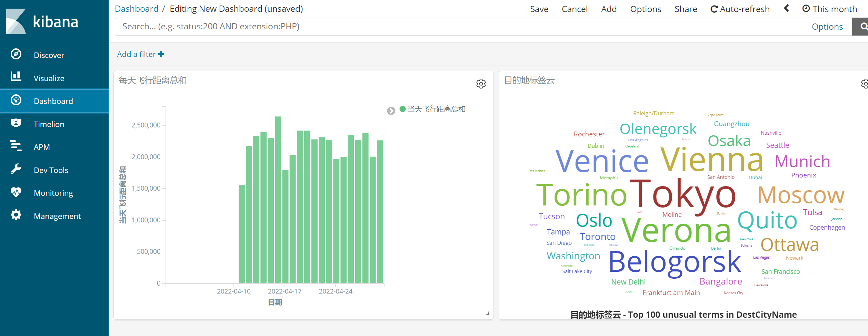Open Management via the gear icon
The width and height of the screenshot is (868, 336).
[x=16, y=215]
